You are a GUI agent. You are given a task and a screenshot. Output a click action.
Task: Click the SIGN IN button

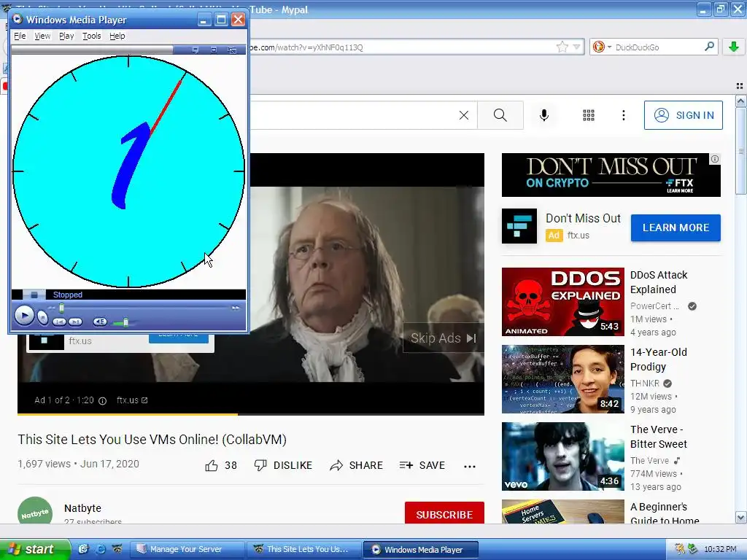coord(683,115)
